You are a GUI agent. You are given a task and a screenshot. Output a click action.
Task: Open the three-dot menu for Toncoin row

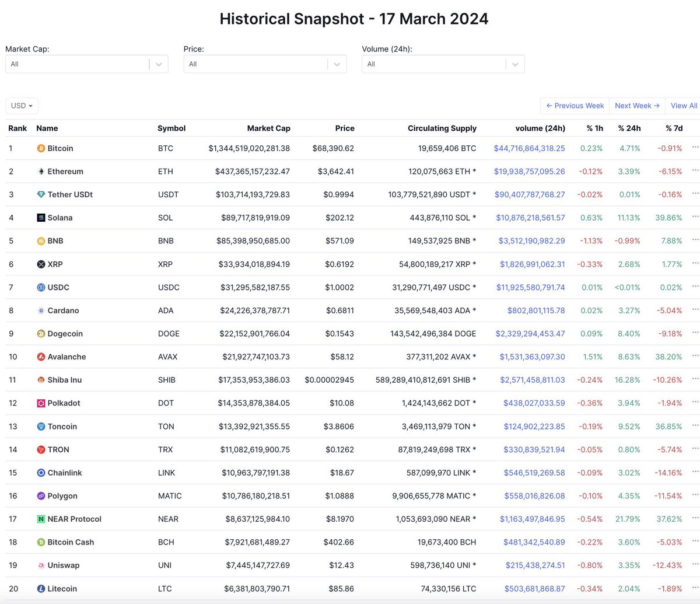pos(695,425)
